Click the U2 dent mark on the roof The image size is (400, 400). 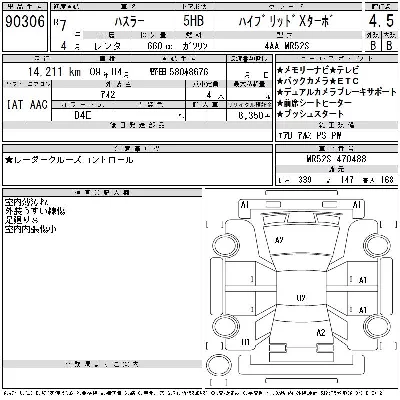[x=301, y=298]
